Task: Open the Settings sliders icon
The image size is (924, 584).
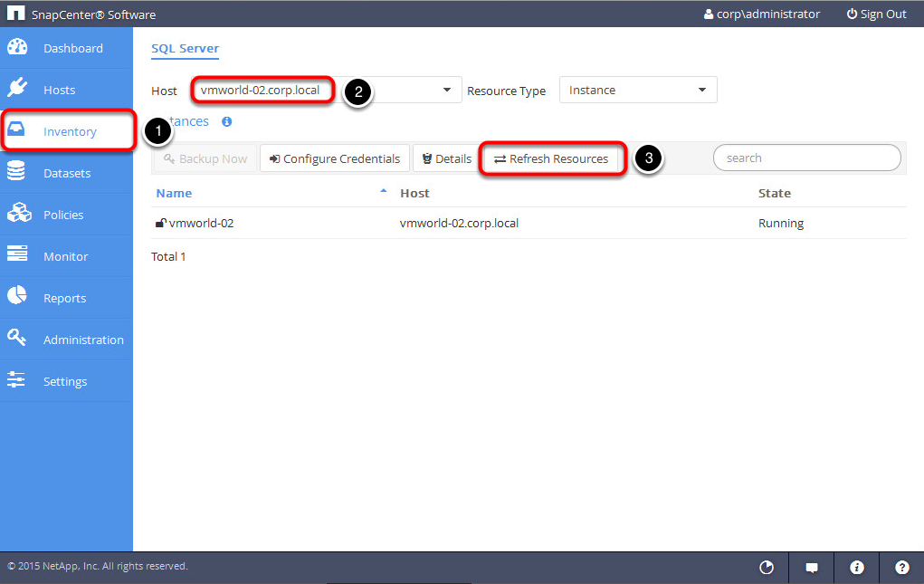Action: [16, 379]
